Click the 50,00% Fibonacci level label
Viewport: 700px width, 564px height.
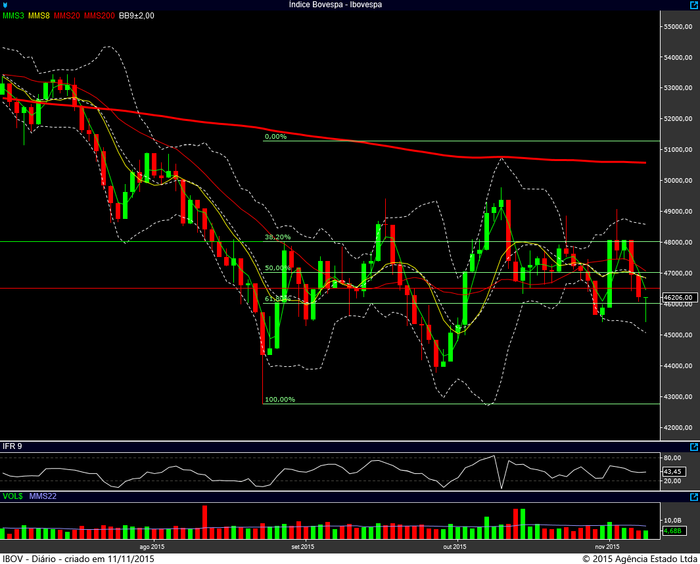[x=277, y=268]
